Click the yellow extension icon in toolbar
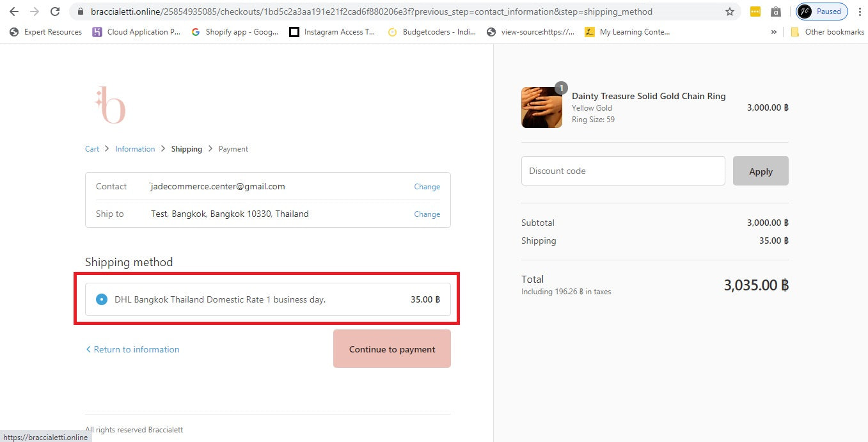The width and height of the screenshot is (868, 442). click(x=755, y=12)
